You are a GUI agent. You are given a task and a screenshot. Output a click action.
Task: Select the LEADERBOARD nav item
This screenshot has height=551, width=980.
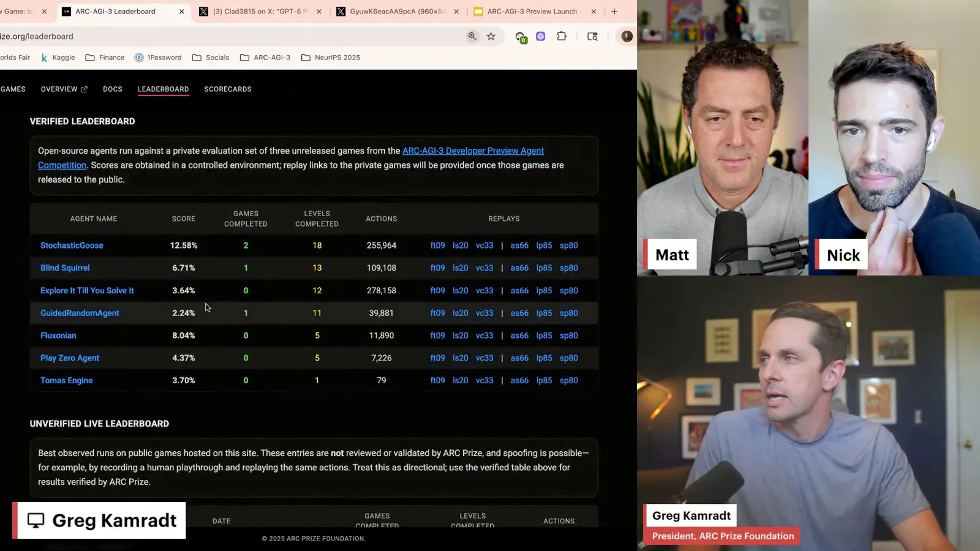(x=163, y=89)
